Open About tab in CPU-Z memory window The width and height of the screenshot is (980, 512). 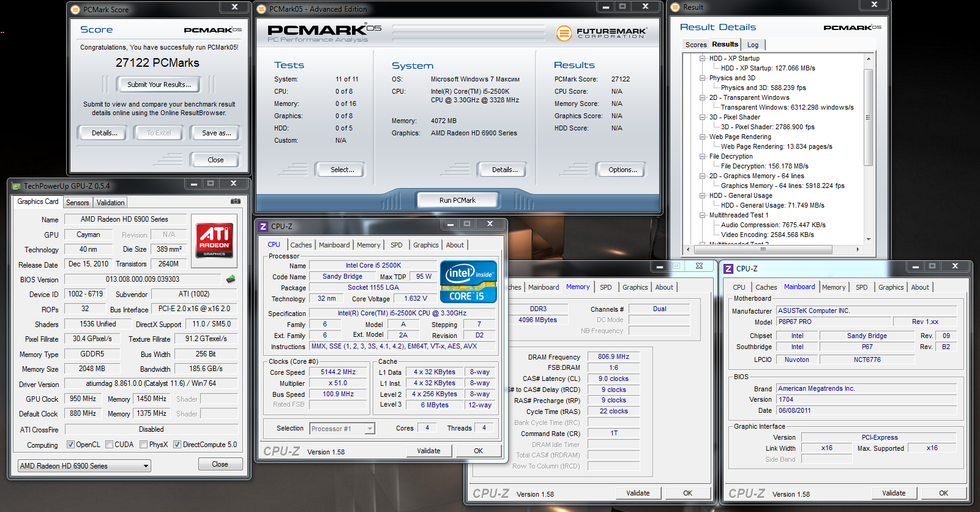pyautogui.click(x=664, y=287)
